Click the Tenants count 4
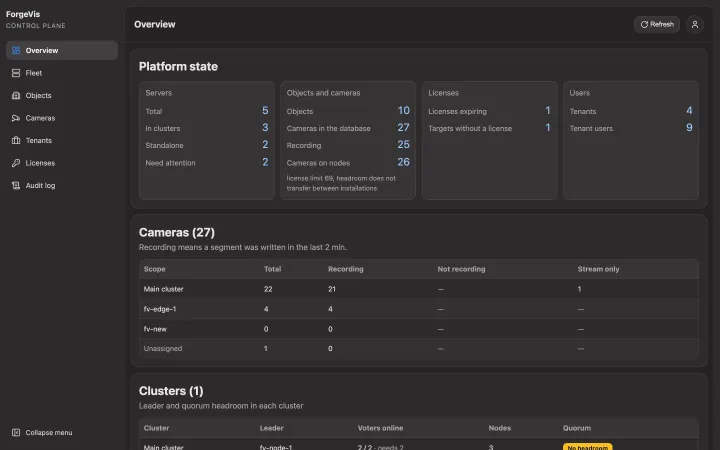 tap(689, 111)
